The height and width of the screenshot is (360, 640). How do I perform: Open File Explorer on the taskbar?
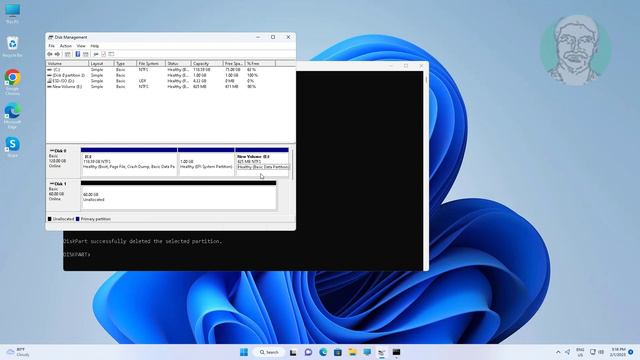click(352, 352)
